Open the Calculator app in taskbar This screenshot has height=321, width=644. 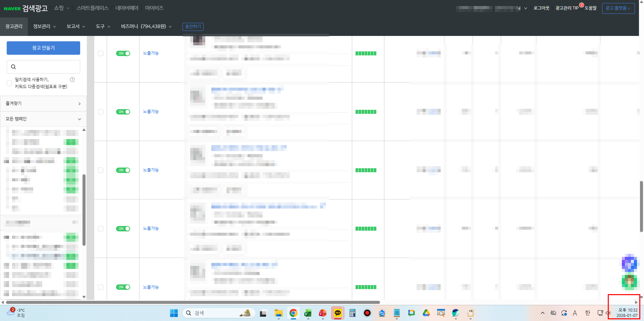tap(352, 313)
